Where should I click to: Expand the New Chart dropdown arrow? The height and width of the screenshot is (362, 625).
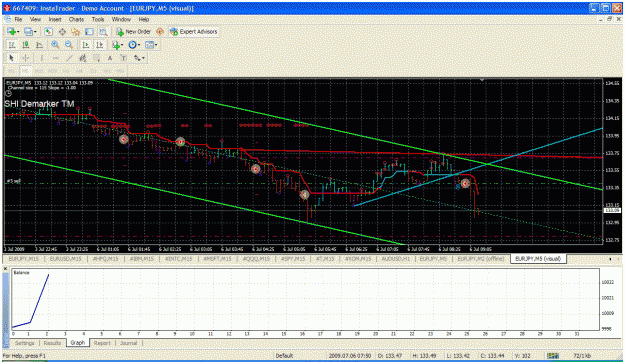[x=18, y=32]
